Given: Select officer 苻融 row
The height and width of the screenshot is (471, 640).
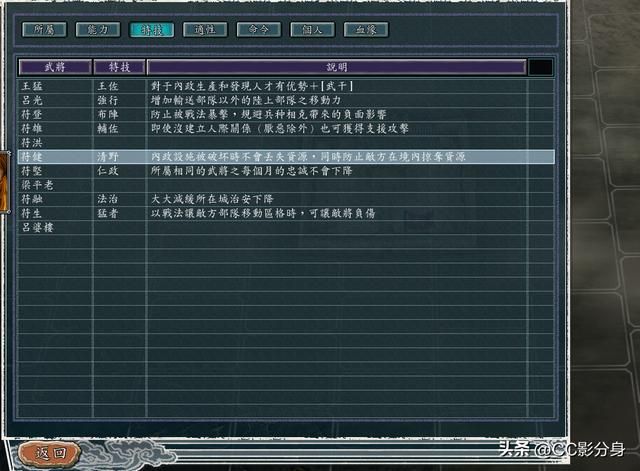Looking at the screenshot, I should 32,199.
